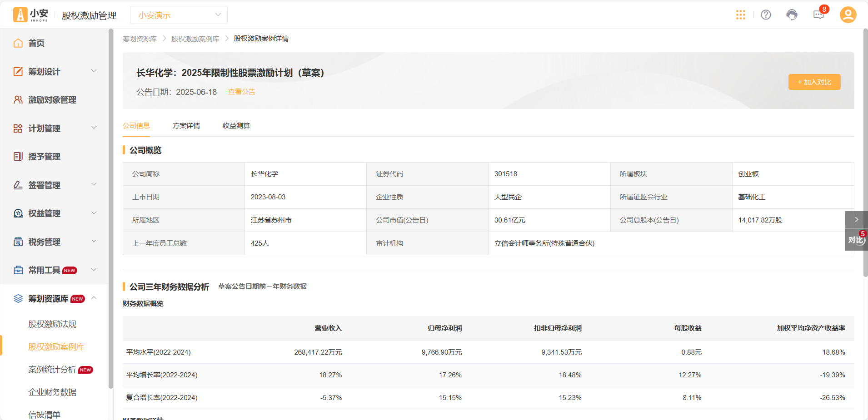Click the 首页 home icon
The image size is (868, 420).
[18, 43]
